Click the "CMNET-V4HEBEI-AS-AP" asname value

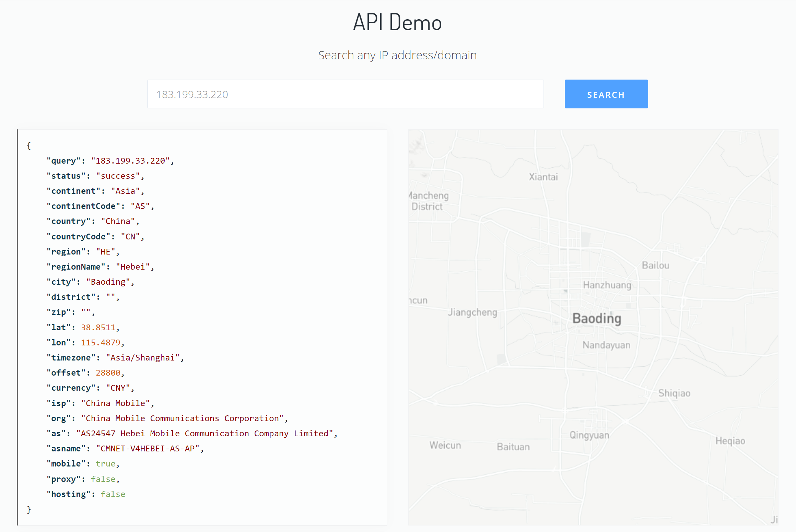coord(148,449)
